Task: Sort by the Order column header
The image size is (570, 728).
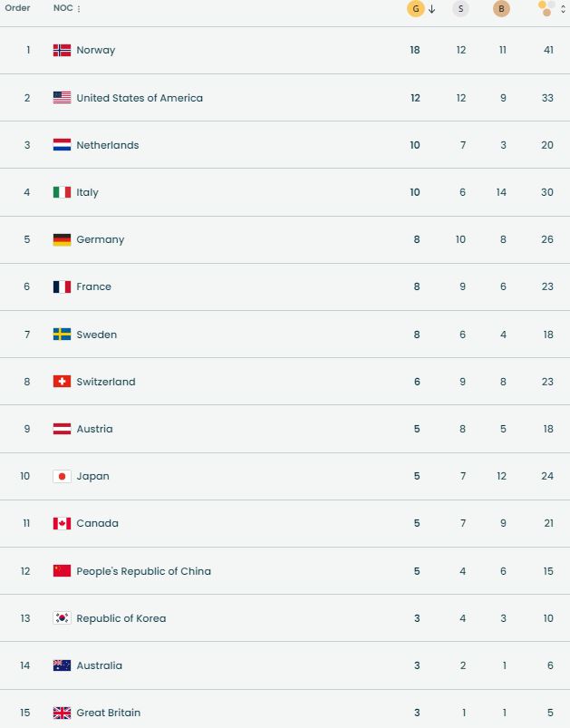Action: click(x=17, y=8)
